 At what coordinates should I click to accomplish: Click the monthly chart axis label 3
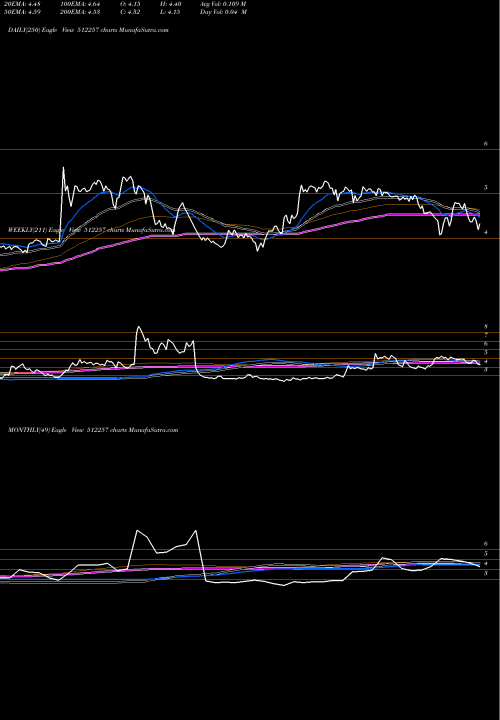pos(486,574)
